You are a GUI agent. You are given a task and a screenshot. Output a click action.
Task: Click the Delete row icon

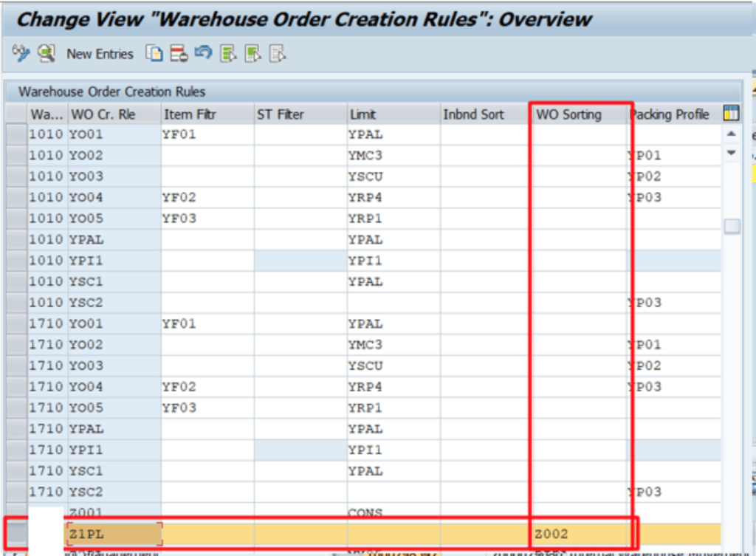click(x=178, y=53)
